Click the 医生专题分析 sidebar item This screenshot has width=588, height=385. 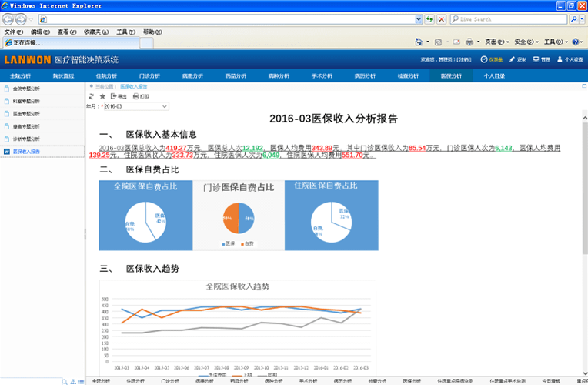point(42,114)
